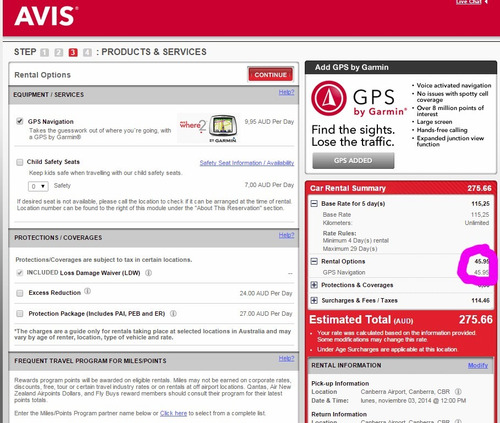The width and height of the screenshot is (500, 423).
Task: Open info icon beside Protection Package
Action: click(173, 313)
